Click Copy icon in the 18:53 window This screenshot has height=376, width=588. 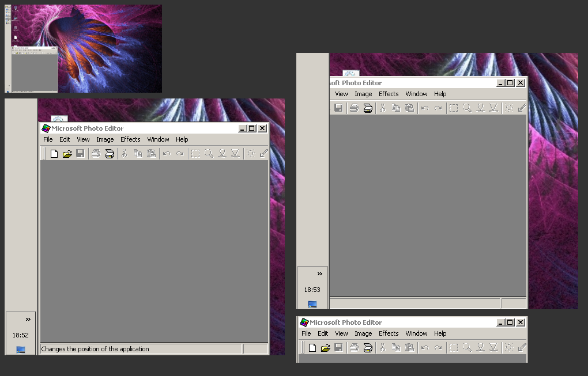pyautogui.click(x=396, y=108)
